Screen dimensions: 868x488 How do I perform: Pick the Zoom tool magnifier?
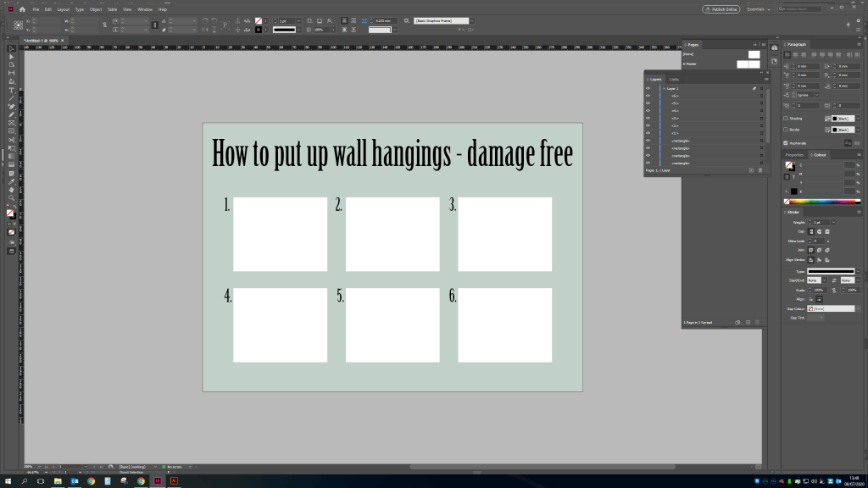(x=11, y=197)
